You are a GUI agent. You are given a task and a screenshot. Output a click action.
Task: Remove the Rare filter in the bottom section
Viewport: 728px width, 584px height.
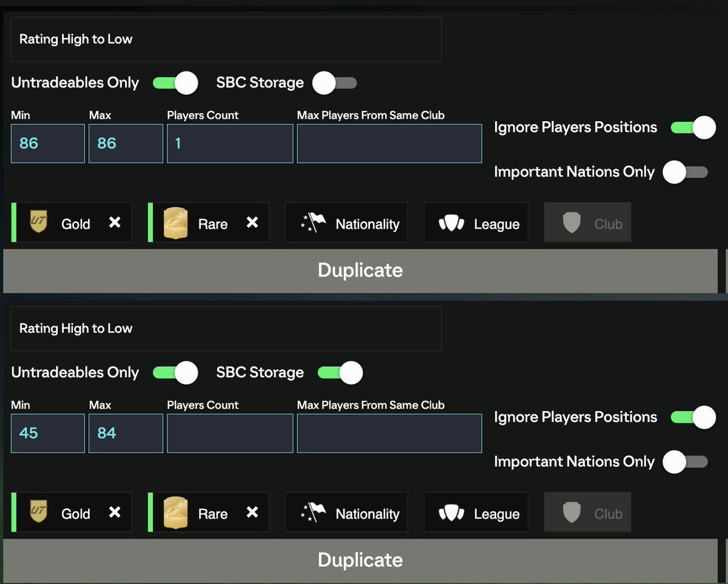pyautogui.click(x=252, y=512)
